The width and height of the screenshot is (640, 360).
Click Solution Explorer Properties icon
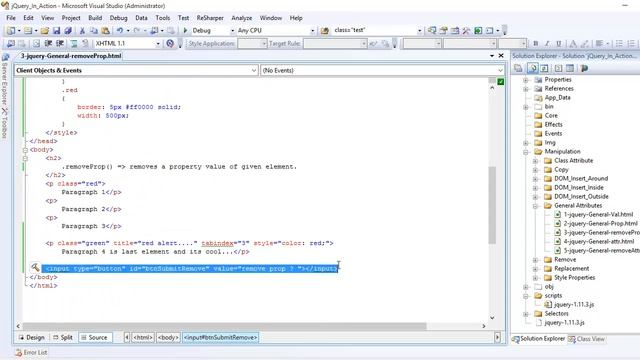518,68
